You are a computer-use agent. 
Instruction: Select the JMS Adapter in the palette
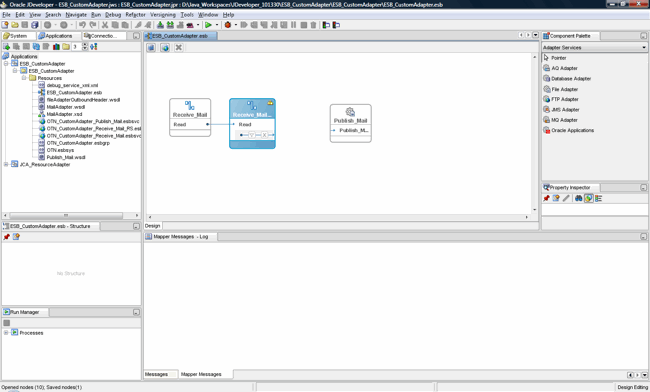pos(561,109)
